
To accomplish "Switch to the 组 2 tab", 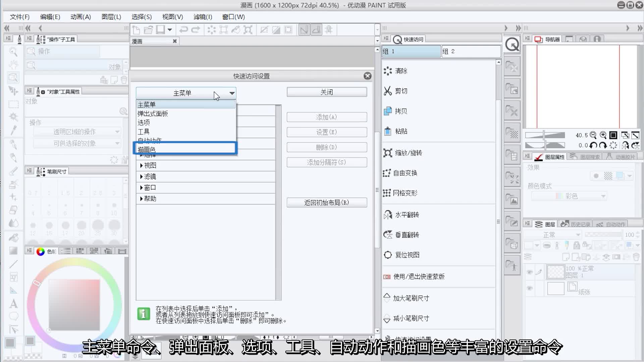I will (x=471, y=51).
